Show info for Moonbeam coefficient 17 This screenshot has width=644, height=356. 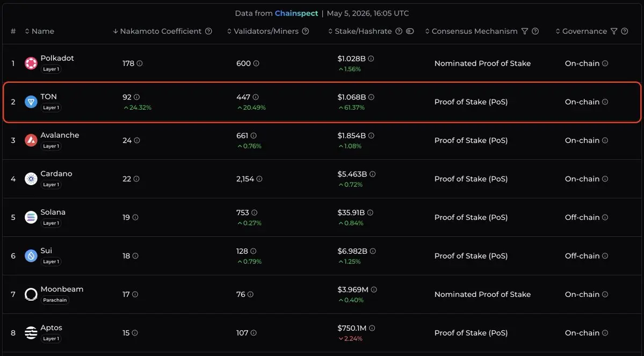pyautogui.click(x=135, y=294)
